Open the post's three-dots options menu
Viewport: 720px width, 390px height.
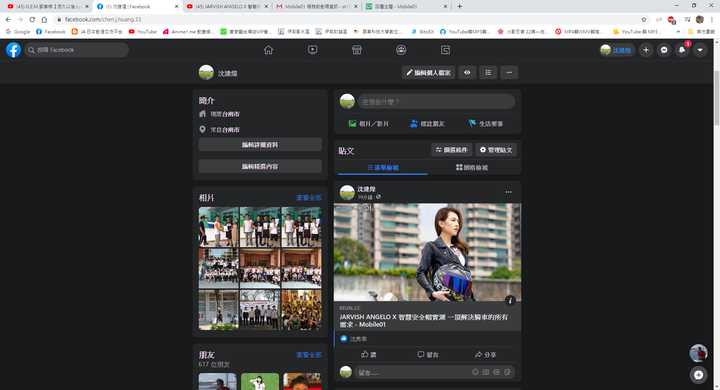tap(508, 192)
